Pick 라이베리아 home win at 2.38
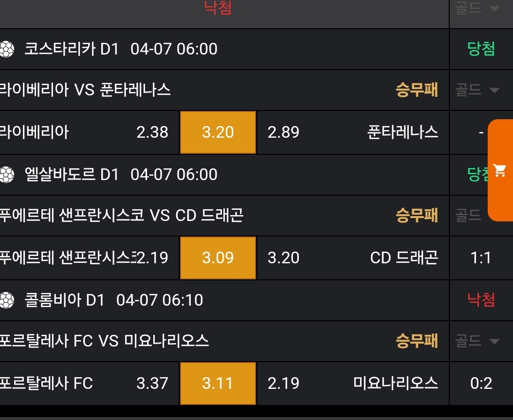 [x=152, y=132]
